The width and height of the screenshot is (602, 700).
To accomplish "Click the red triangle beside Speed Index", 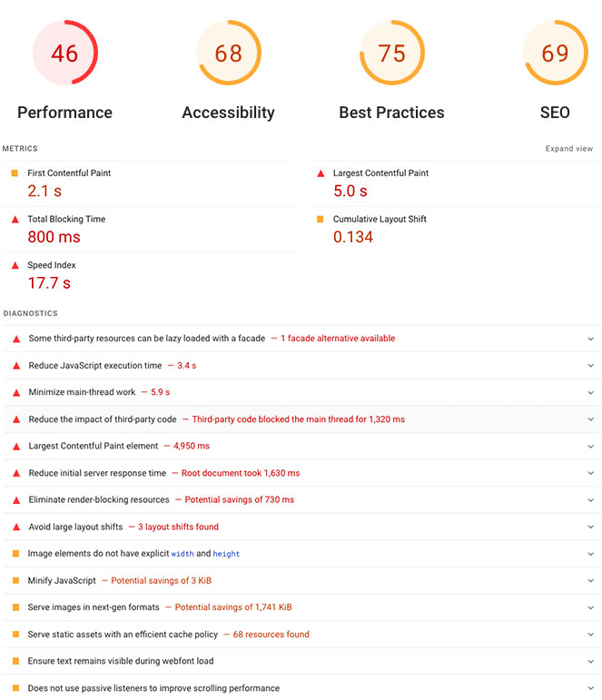I will point(15,265).
